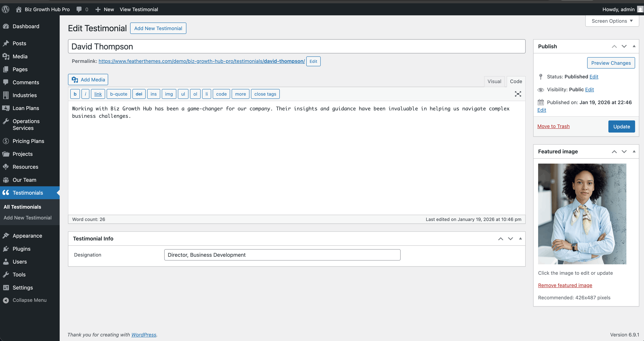The image size is (644, 341).
Task: Toggle the Featured image panel triangle
Action: tap(634, 151)
